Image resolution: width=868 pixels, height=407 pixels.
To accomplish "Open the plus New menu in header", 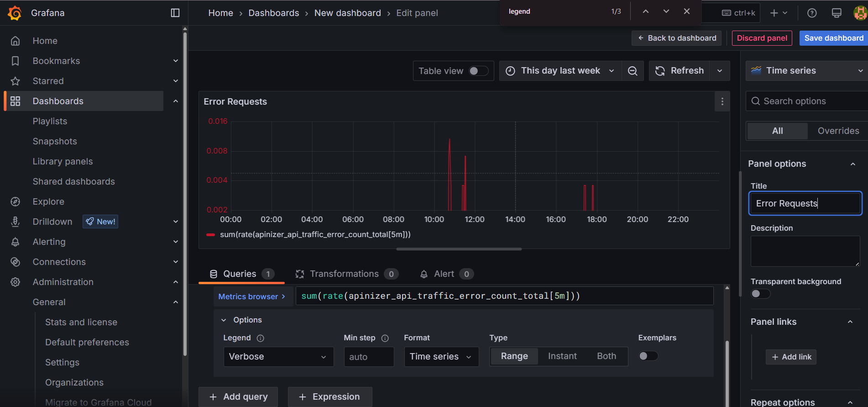I will (x=779, y=13).
